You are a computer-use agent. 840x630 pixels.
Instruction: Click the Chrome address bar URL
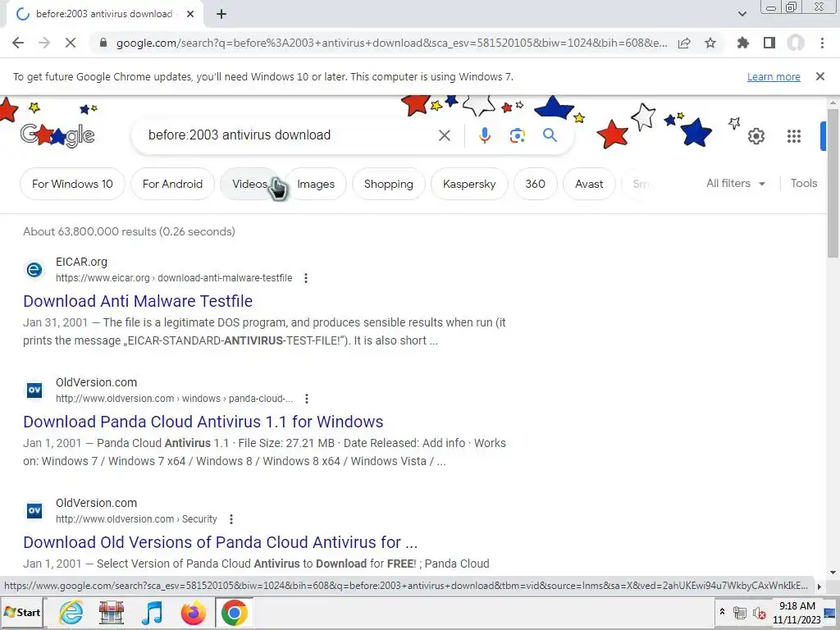tap(391, 43)
